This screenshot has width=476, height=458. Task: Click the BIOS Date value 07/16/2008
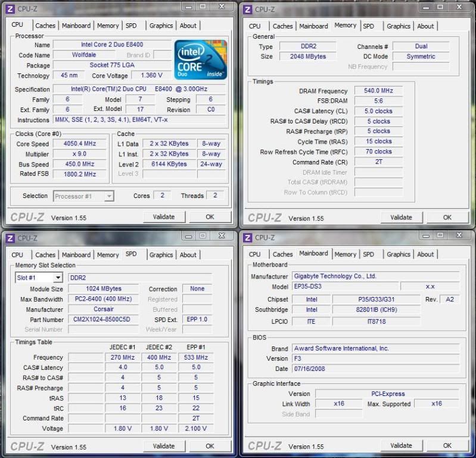[376, 369]
